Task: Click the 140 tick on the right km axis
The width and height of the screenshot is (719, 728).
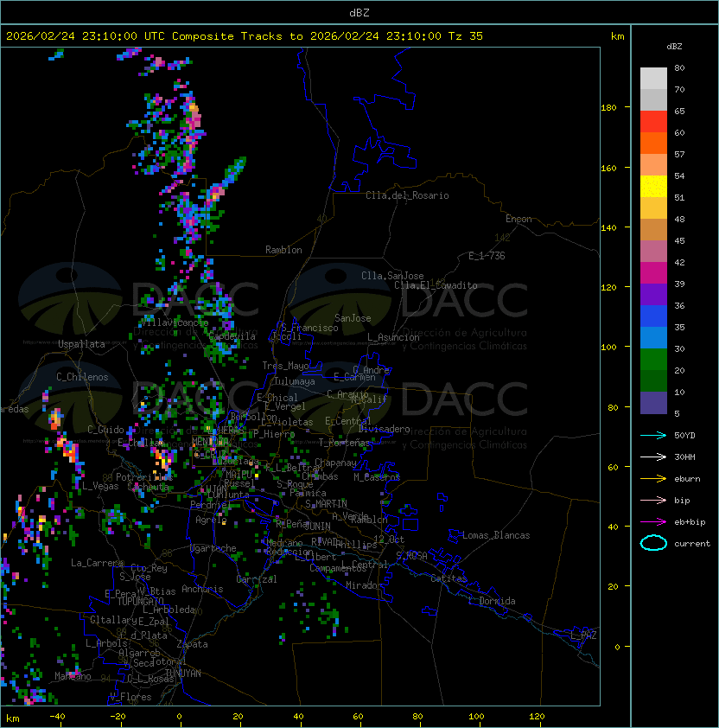Action: tap(608, 227)
